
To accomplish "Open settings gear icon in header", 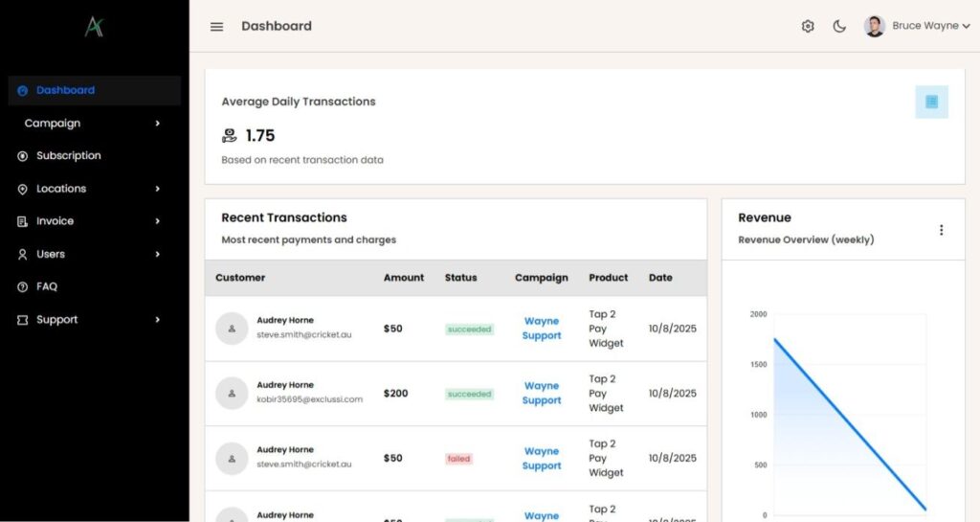I will pos(808,27).
